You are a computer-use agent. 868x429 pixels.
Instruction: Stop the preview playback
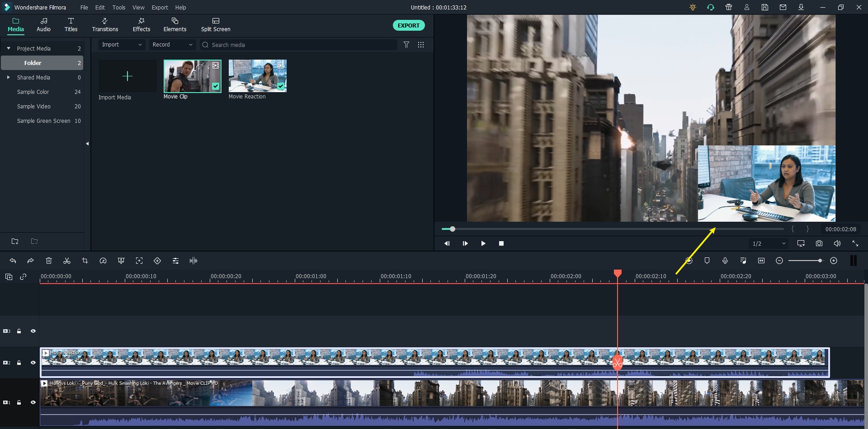pyautogui.click(x=501, y=243)
